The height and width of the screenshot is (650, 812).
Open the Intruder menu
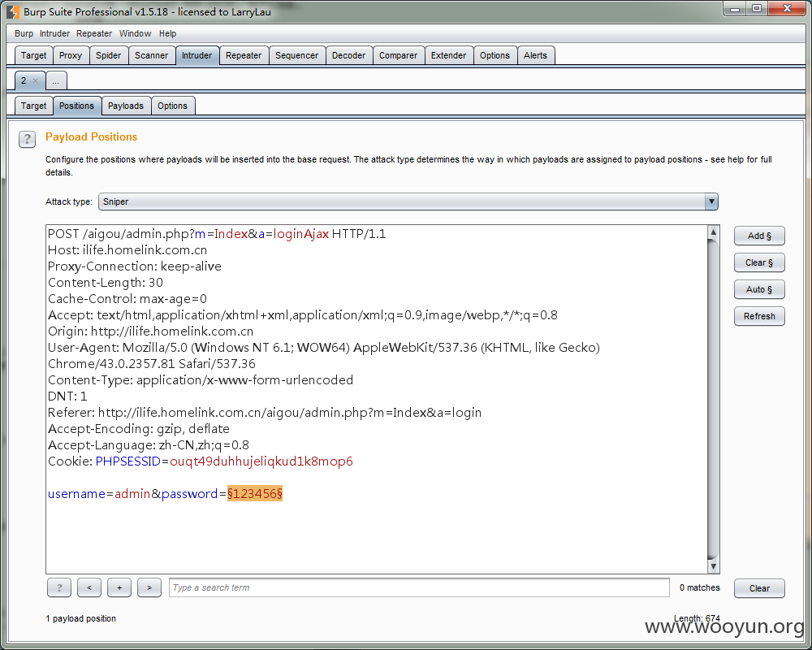(54, 33)
